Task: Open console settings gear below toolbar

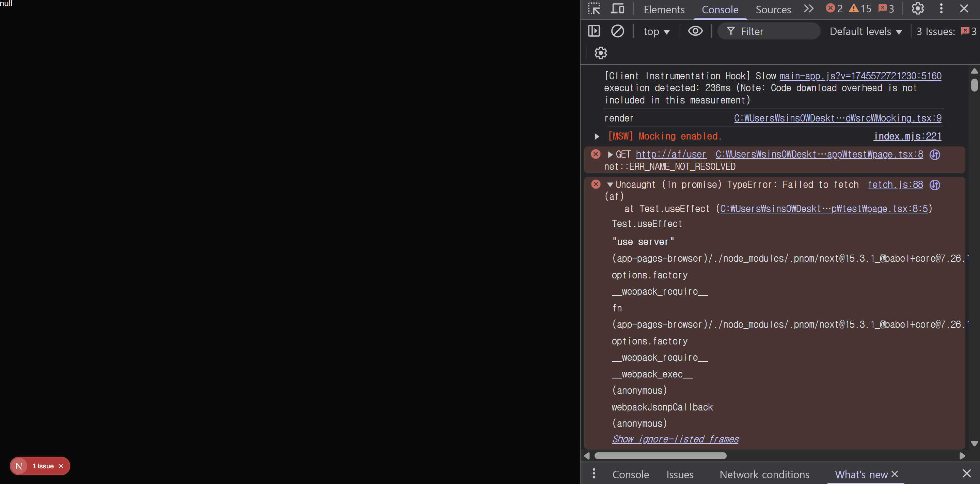Action: (x=600, y=53)
